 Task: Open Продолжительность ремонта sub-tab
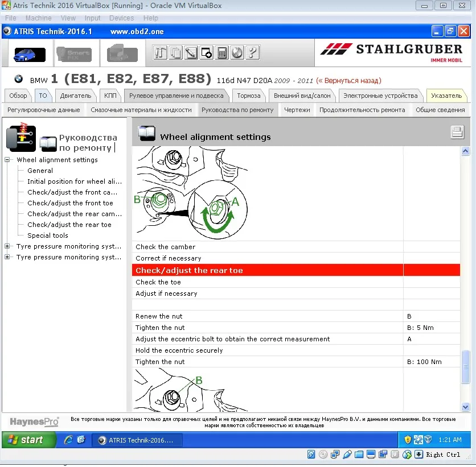362,110
